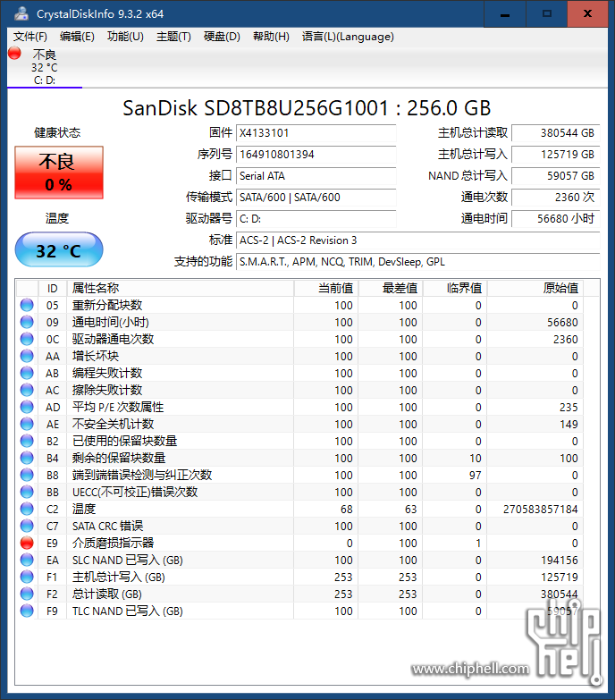Open the 硬盘(D) menu

pyautogui.click(x=222, y=37)
